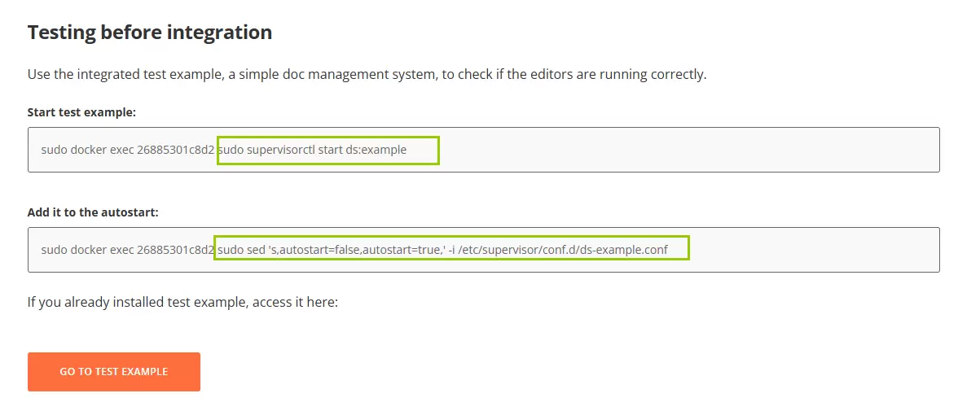Screen dimensions: 980x402
Task: Click the 'Add it to the autostart:' label
Action: pos(93,212)
